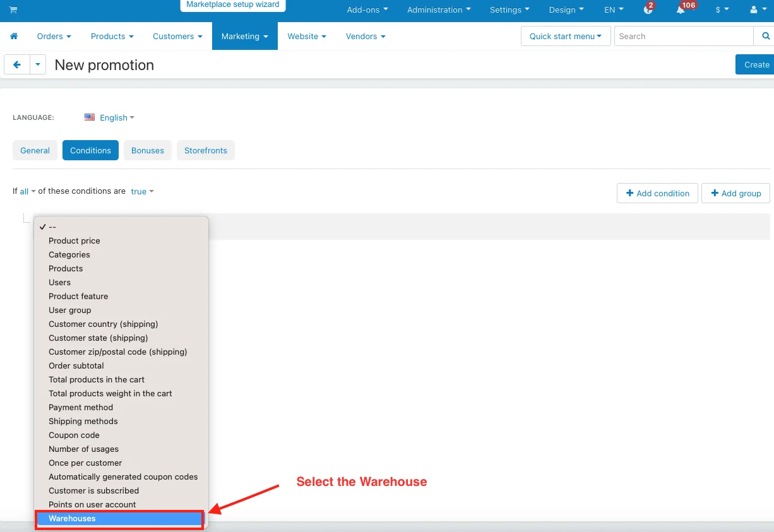Expand the Marketing navigation menu
Screen dimensions: 774x532
click(244, 37)
